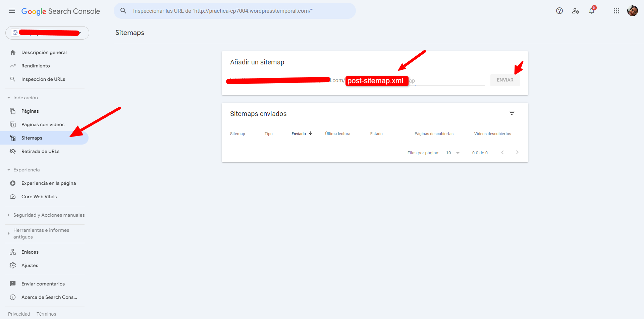Select Sitemaps in the sidebar

[x=44, y=138]
